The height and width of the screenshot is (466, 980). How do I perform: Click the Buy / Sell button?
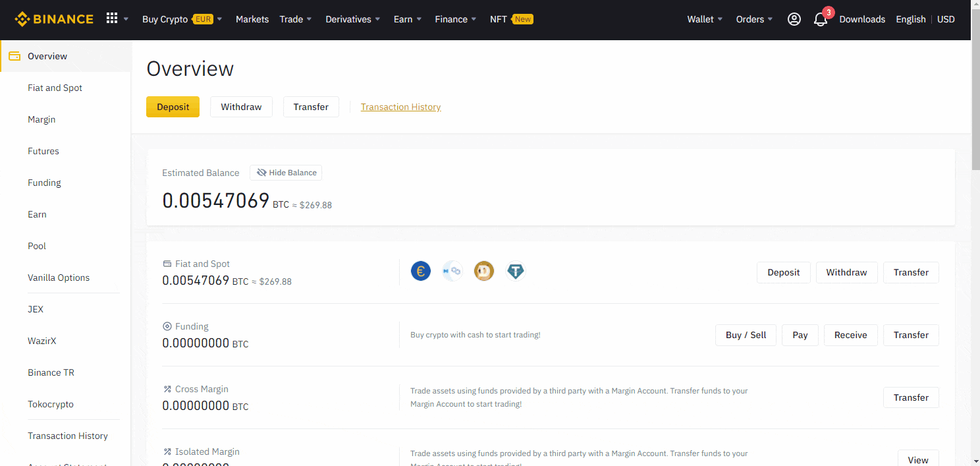pos(746,335)
